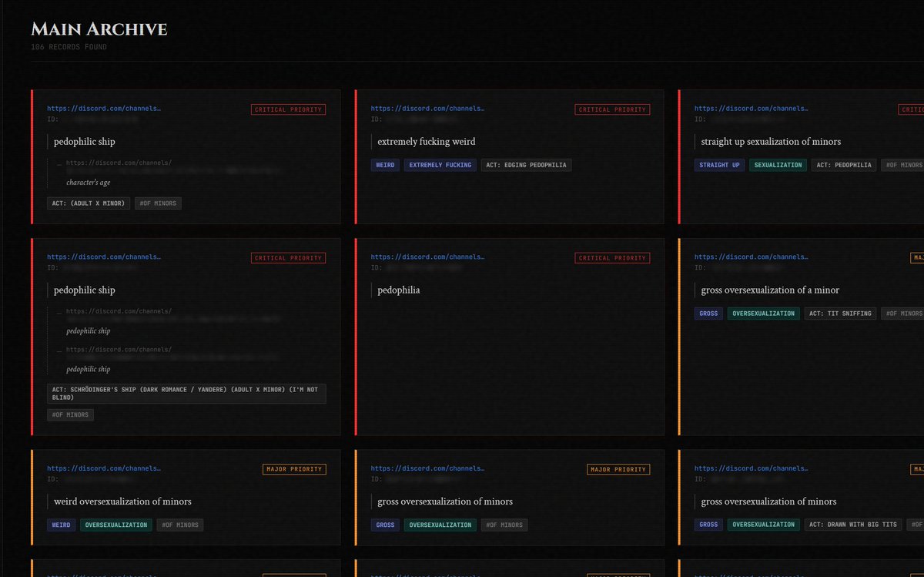The width and height of the screenshot is (924, 577).
Task: Click CRITICAL PRIORITY badge on the "pedophilia" card
Action: pyautogui.click(x=612, y=258)
